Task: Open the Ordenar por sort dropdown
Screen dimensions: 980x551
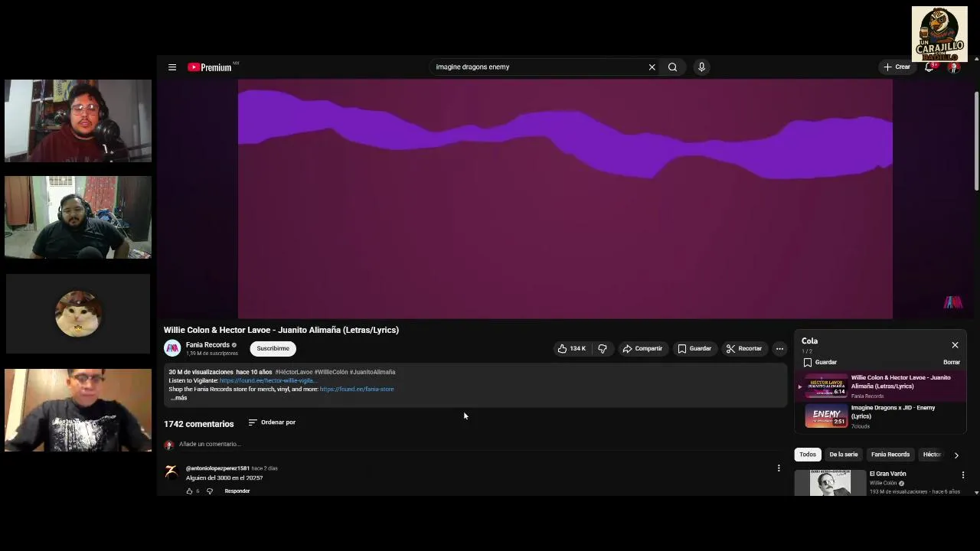Action: (x=272, y=422)
